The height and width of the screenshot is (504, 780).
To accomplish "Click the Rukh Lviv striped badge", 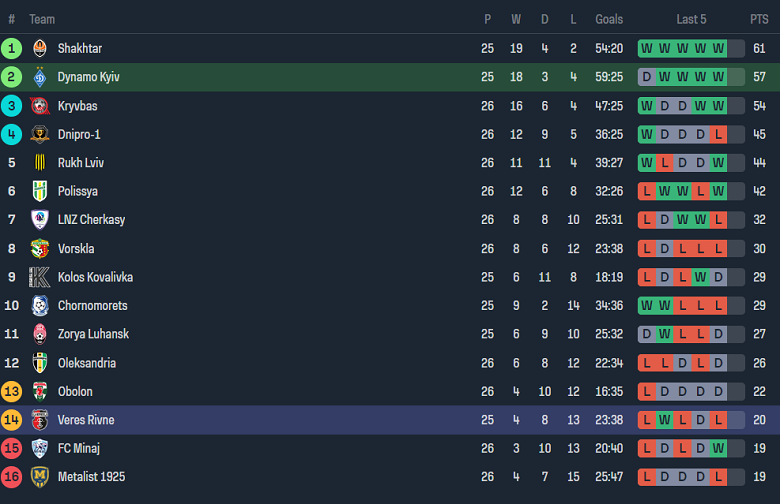I will click(40, 163).
